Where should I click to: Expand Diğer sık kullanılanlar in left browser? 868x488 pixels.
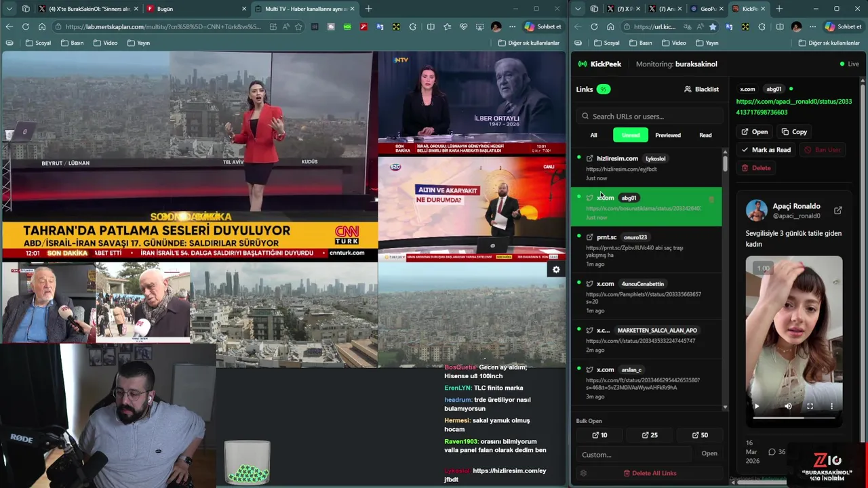[x=528, y=43]
